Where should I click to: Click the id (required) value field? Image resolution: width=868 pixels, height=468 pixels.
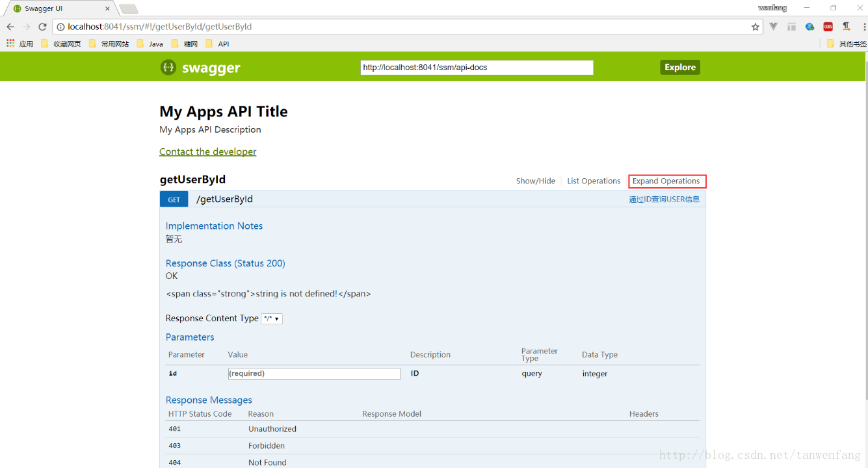click(x=314, y=373)
